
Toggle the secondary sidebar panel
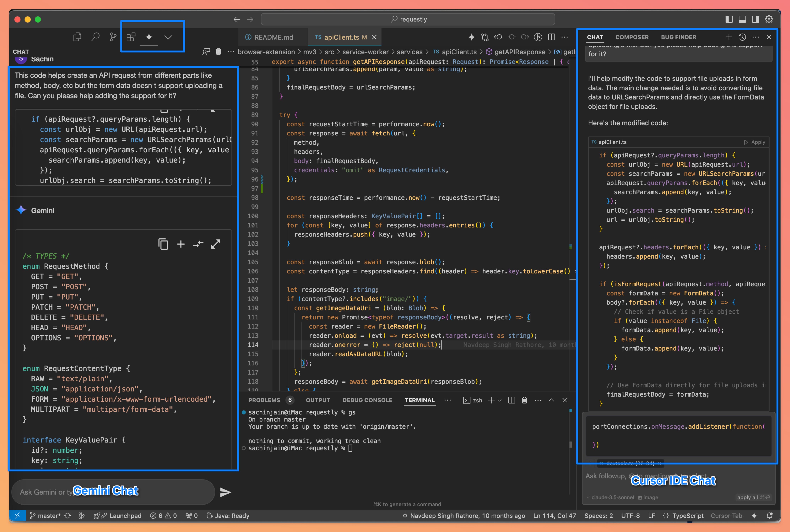pyautogui.click(x=755, y=19)
